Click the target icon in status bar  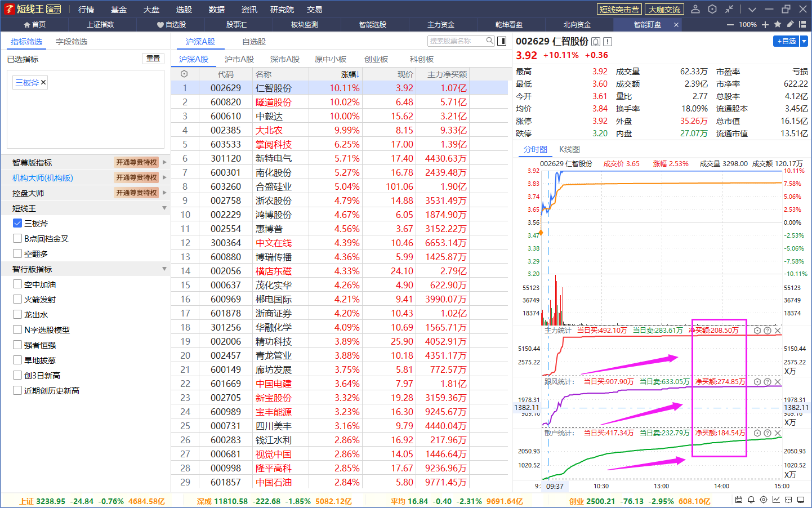764,500
